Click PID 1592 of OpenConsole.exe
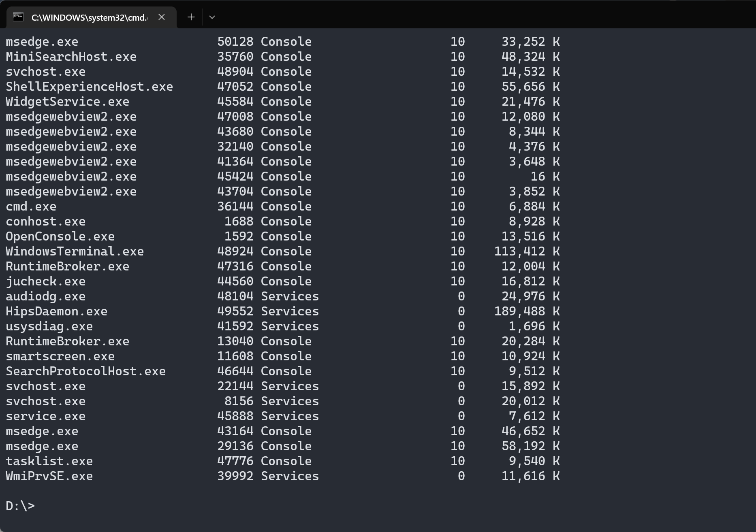The image size is (756, 532). click(x=239, y=236)
